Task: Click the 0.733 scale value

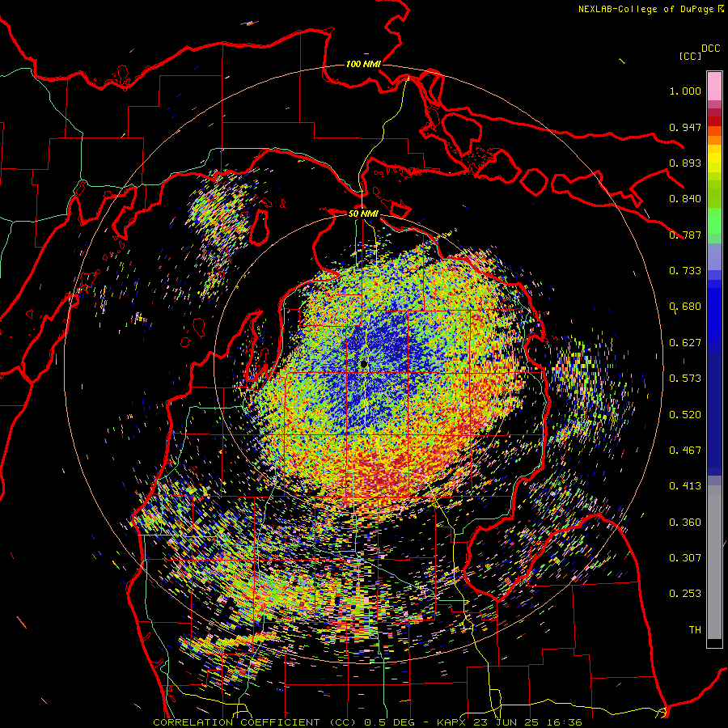Action: point(685,271)
